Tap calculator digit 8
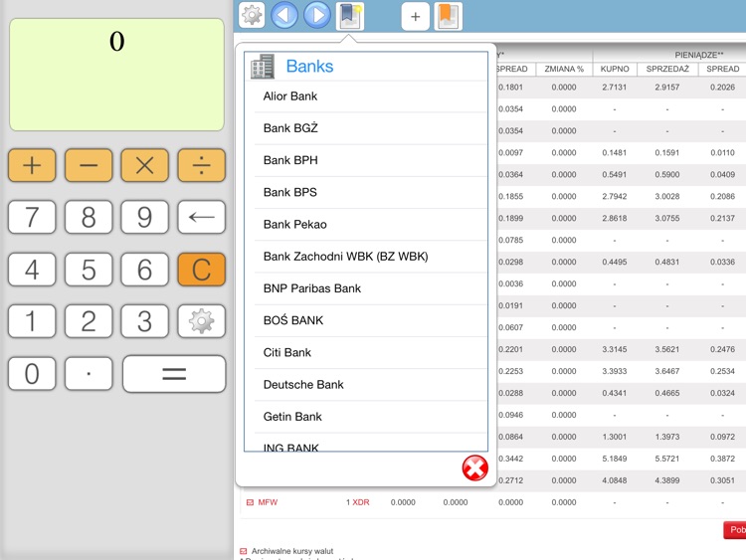The height and width of the screenshot is (560, 746). pos(89,217)
